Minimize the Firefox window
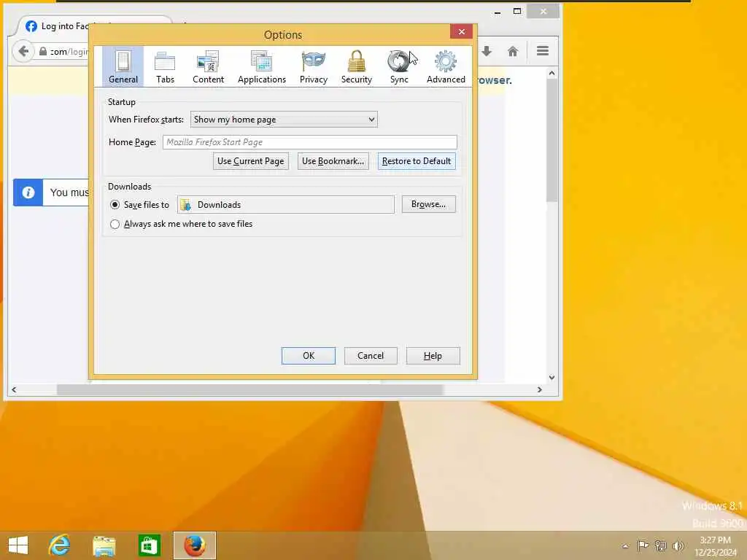Screen dimensions: 747x560 498,12
